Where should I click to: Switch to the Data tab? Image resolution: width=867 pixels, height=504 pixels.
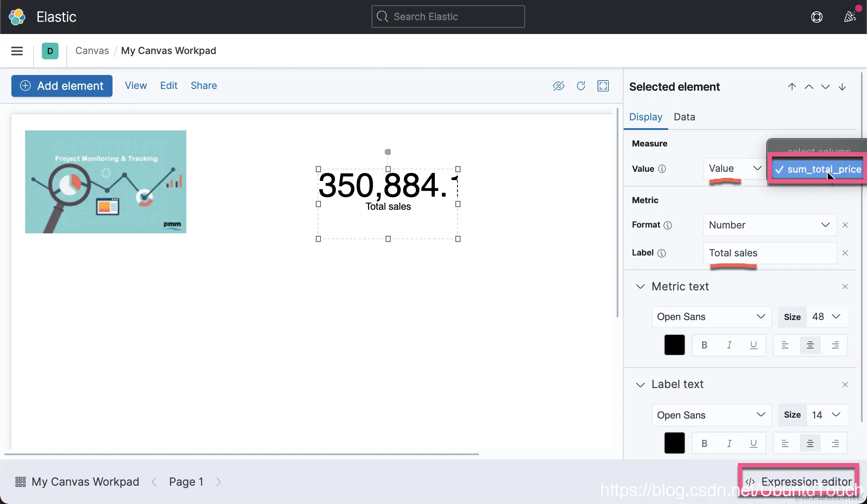684,117
